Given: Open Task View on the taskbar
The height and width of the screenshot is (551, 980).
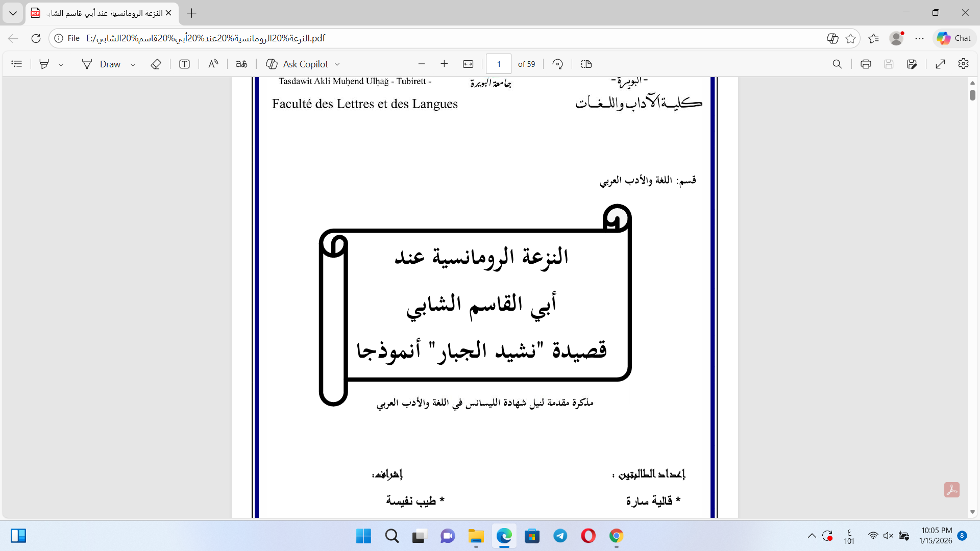Looking at the screenshot, I should pyautogui.click(x=419, y=536).
